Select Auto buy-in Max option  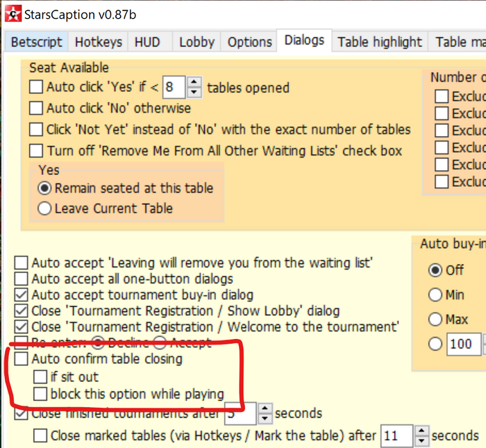click(x=435, y=319)
